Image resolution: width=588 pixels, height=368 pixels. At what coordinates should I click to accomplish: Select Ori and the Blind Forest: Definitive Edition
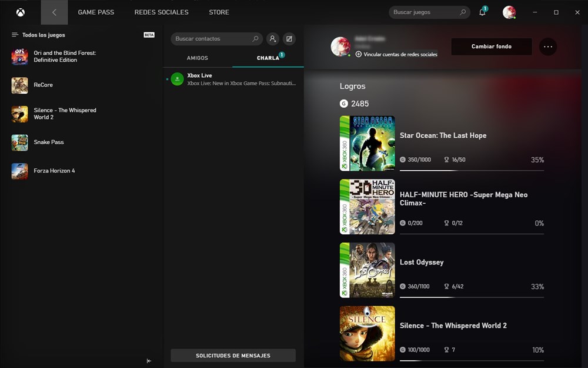click(65, 57)
